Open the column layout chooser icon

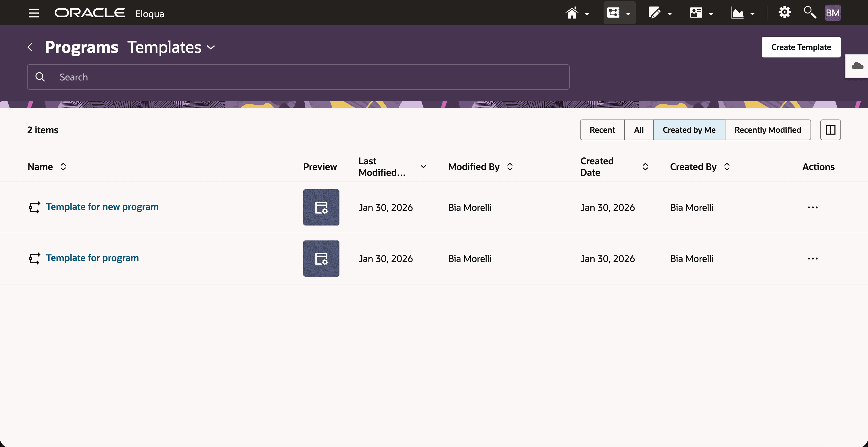click(830, 130)
